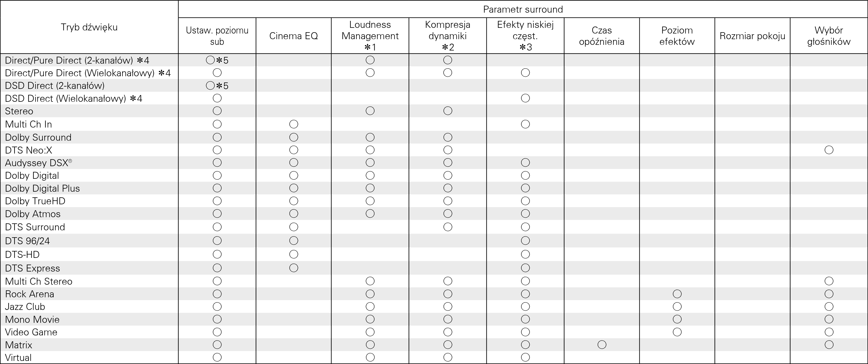Click DTS Surround circle under Kompresja dynamiki
The width and height of the screenshot is (868, 364).
447,227
